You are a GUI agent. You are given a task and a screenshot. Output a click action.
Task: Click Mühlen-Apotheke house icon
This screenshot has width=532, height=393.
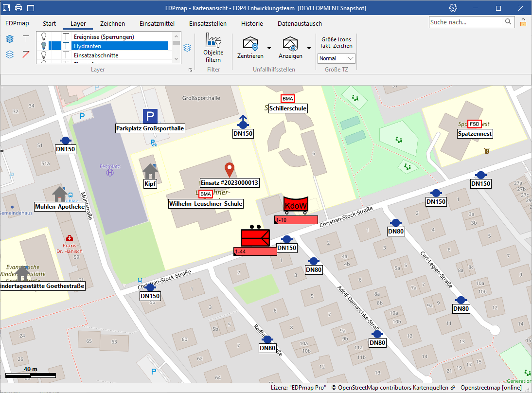point(60,194)
